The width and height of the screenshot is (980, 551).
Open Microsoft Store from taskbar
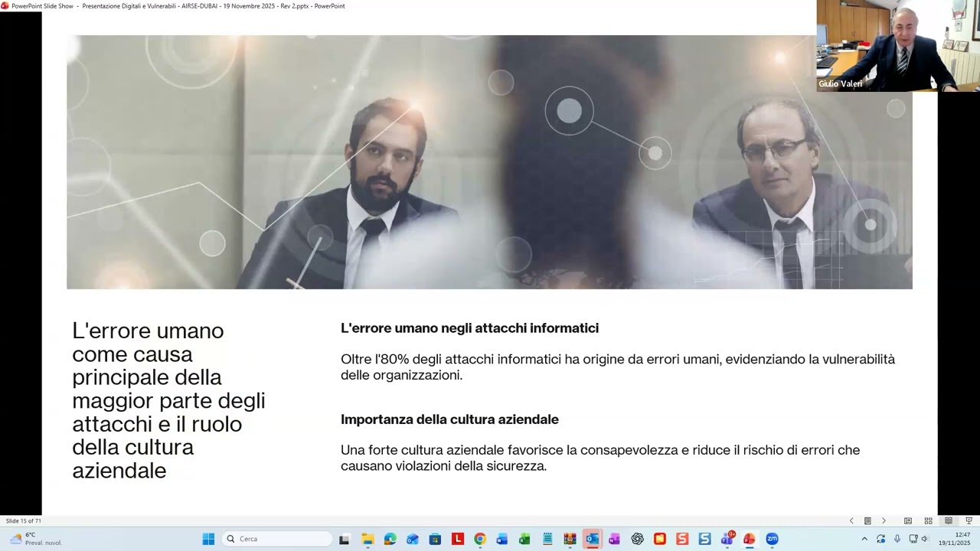(x=435, y=539)
